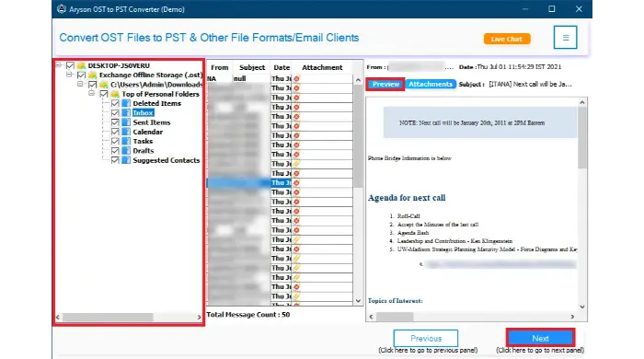Toggle Exchange Offline Storage checkbox
The image size is (644, 359).
pos(81,75)
